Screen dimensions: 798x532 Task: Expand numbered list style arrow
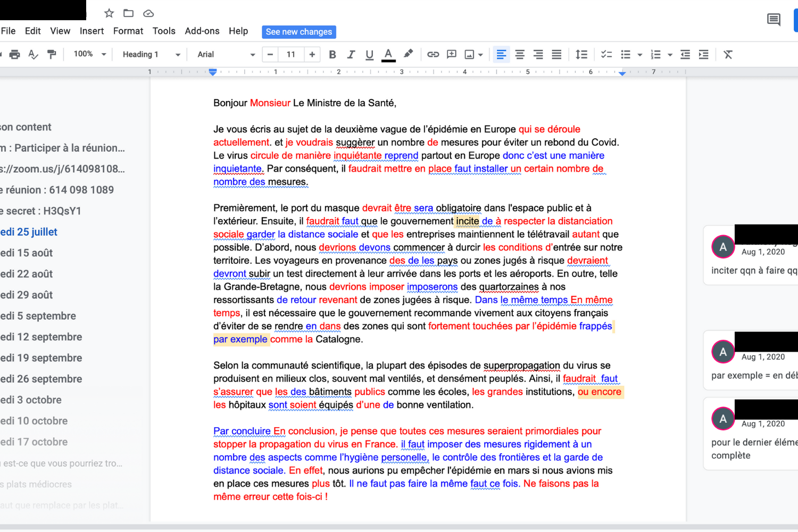click(x=670, y=55)
